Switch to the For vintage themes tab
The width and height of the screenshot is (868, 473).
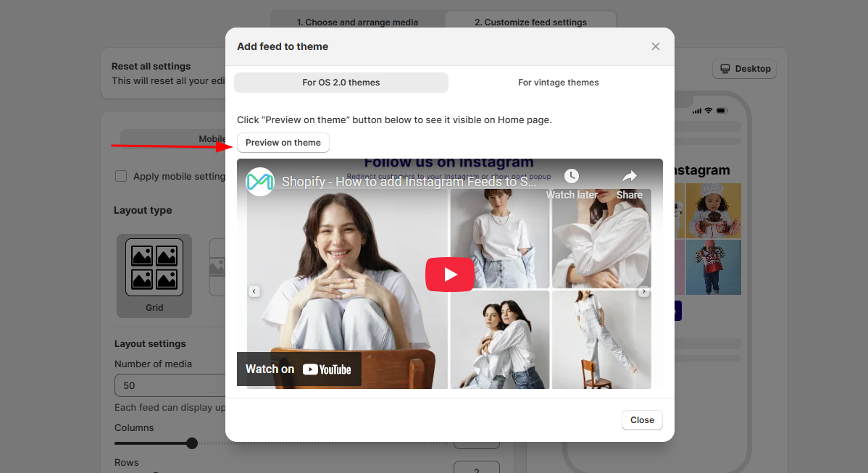pyautogui.click(x=558, y=83)
